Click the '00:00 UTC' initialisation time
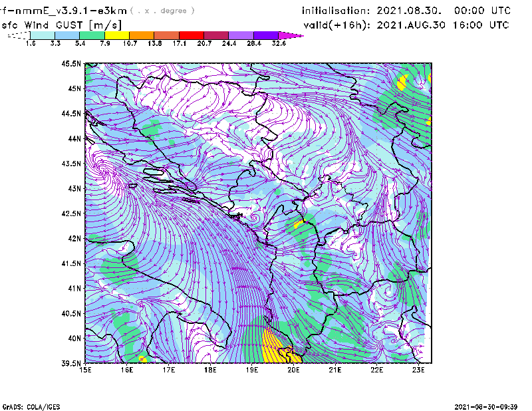 [482, 11]
